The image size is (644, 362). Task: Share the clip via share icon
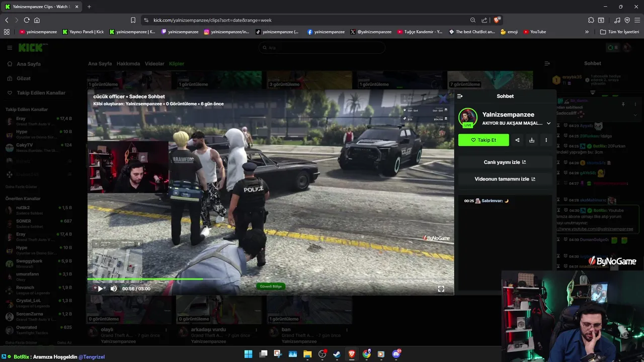[517, 140]
